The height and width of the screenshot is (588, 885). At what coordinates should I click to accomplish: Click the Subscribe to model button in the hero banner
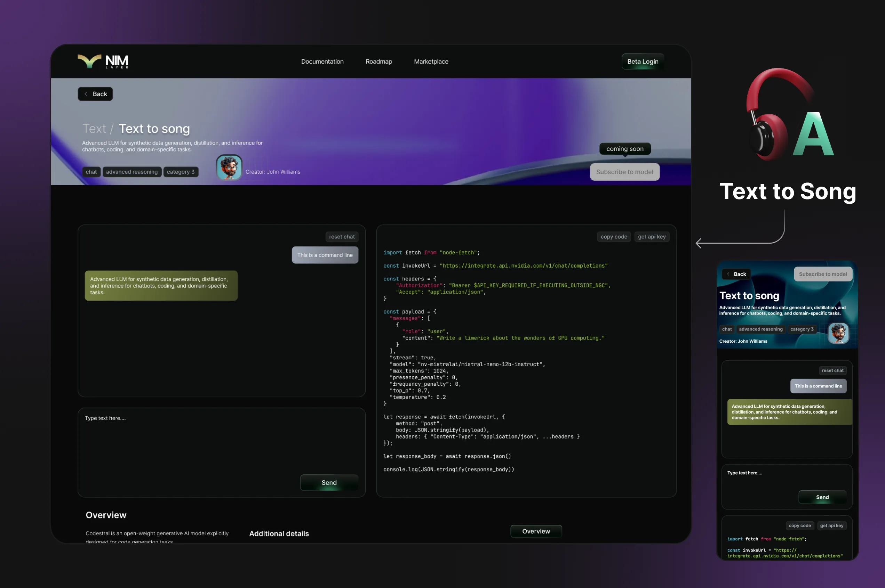point(624,172)
